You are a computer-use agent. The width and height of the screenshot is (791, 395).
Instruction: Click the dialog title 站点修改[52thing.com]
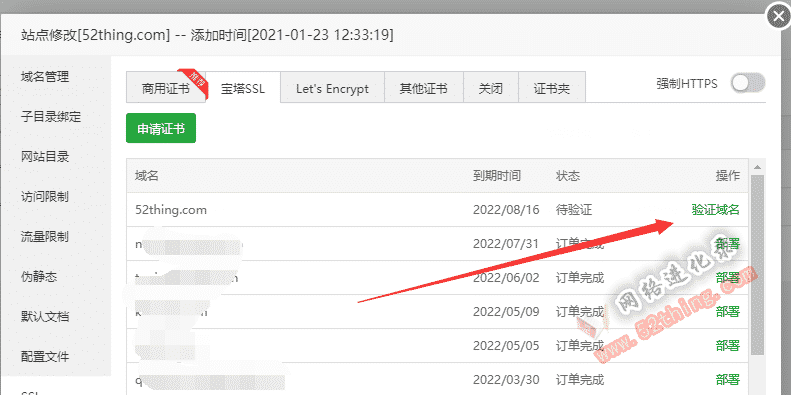tap(95, 35)
